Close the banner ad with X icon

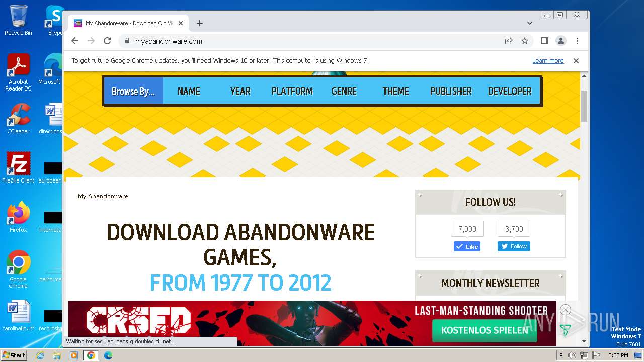tap(566, 310)
